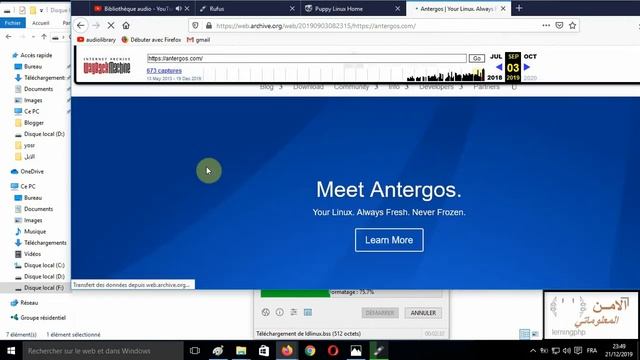Open the FRA language indicator
Screen dimensions: 640x360
tap(592, 351)
